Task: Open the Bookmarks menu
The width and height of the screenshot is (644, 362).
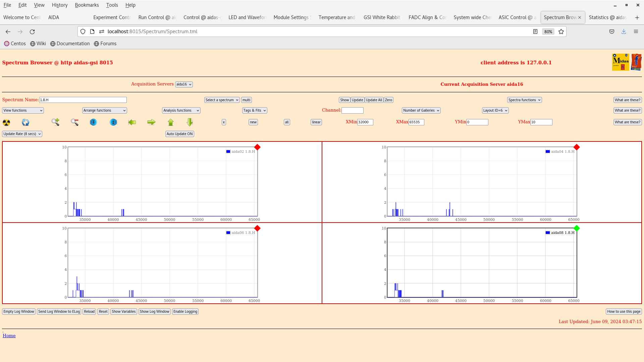Action: [87, 5]
